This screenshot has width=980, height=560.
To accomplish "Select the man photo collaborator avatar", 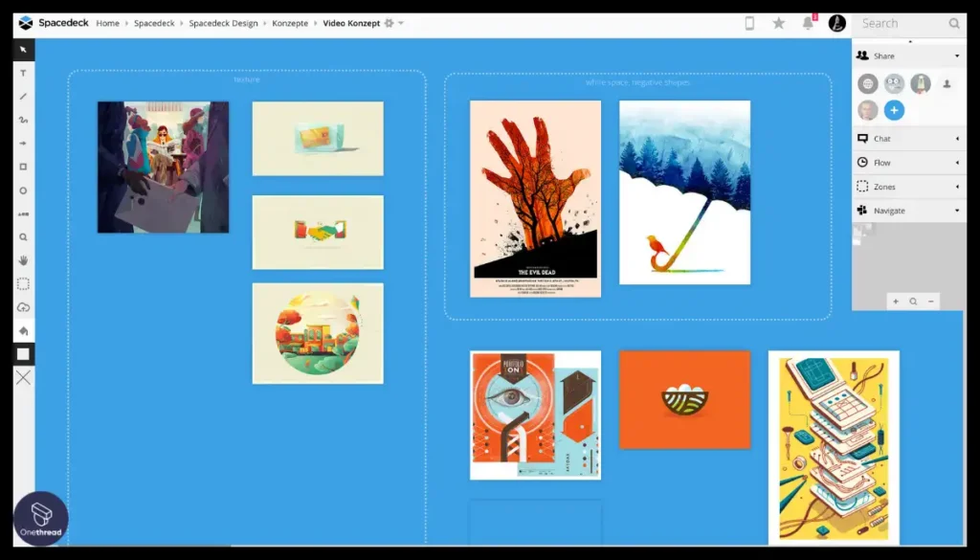I will 867,110.
